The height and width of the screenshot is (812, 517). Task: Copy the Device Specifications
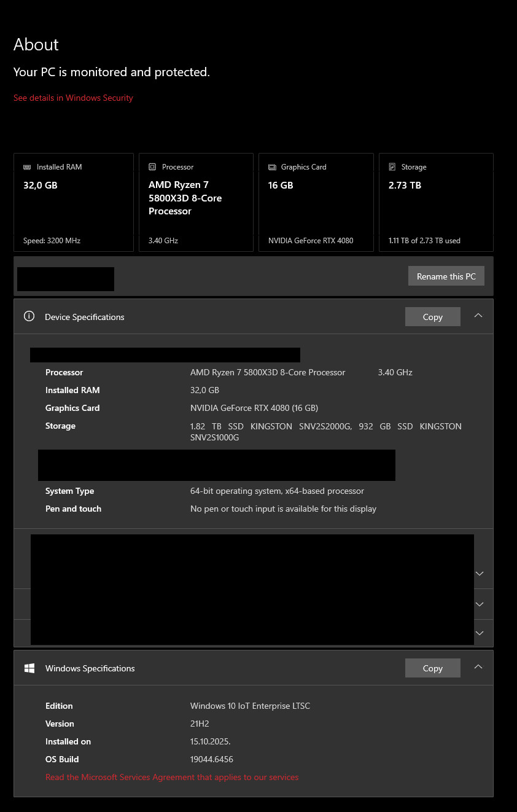433,317
